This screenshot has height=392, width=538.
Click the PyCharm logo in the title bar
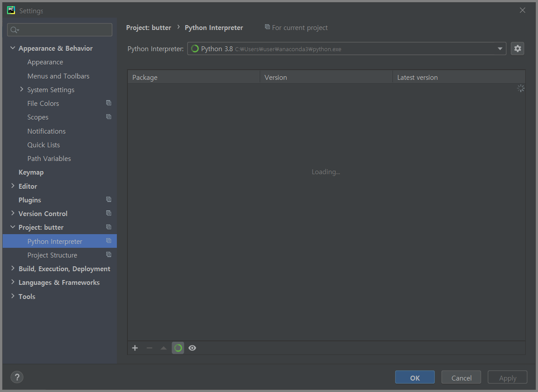(11, 10)
